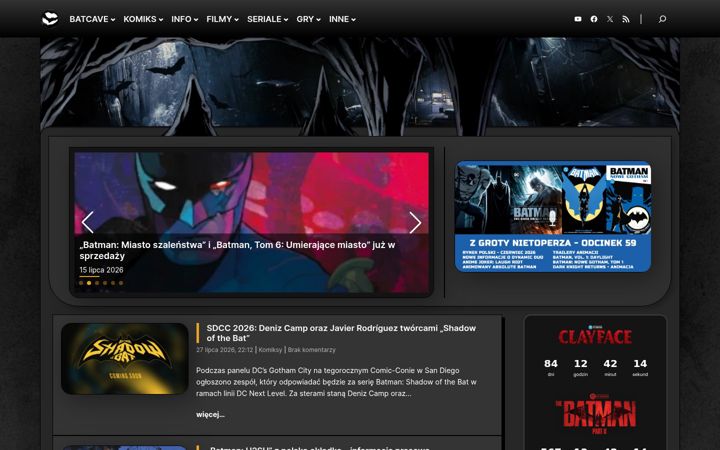Click the Clayface 84 dni counter
Viewport: 720px width, 450px height.
pos(551,367)
